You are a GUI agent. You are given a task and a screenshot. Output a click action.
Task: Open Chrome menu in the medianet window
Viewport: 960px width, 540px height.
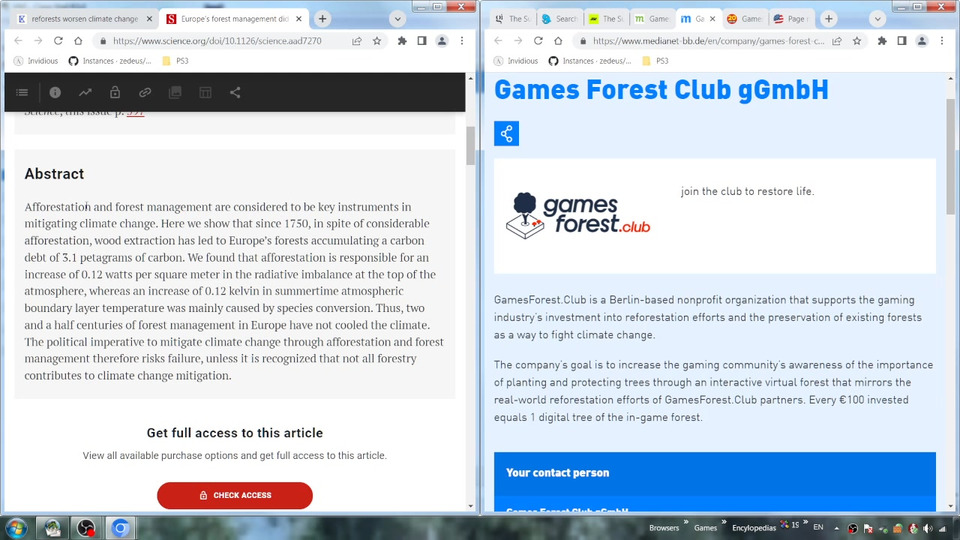(942, 41)
